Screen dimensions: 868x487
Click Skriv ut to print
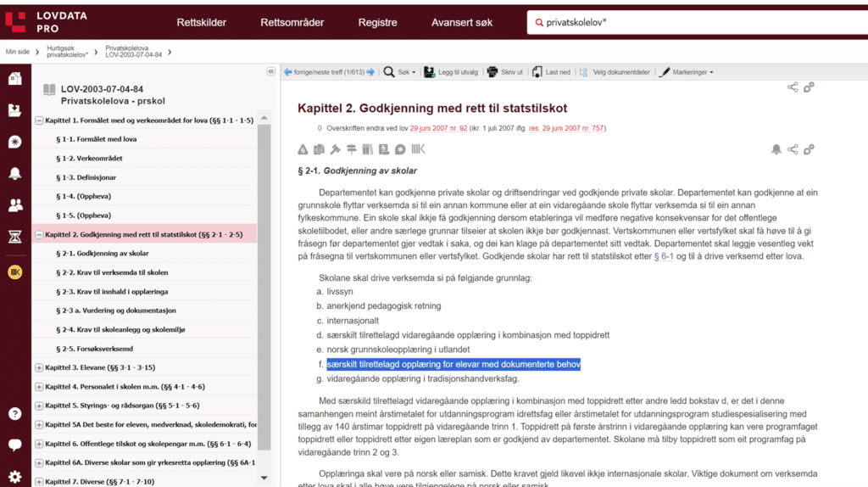(505, 72)
